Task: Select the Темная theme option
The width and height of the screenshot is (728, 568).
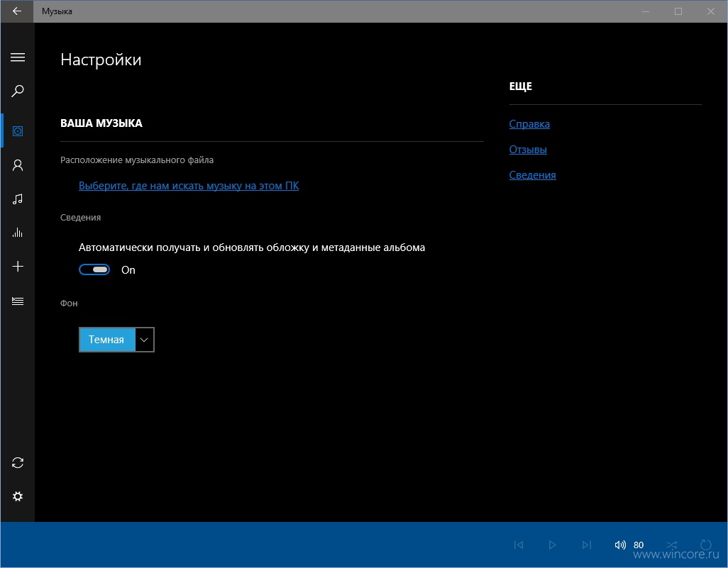Action: [x=106, y=340]
